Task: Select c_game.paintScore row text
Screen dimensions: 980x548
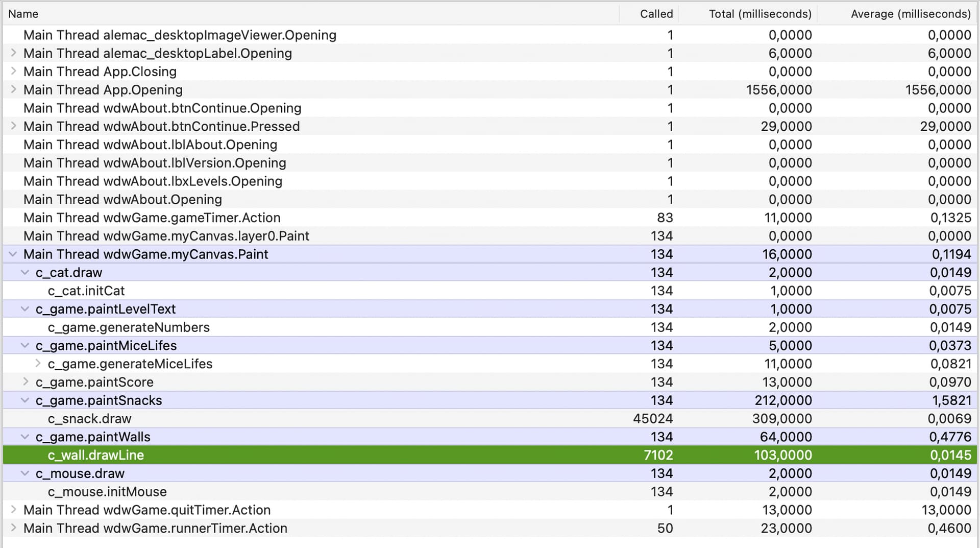Action: click(94, 382)
